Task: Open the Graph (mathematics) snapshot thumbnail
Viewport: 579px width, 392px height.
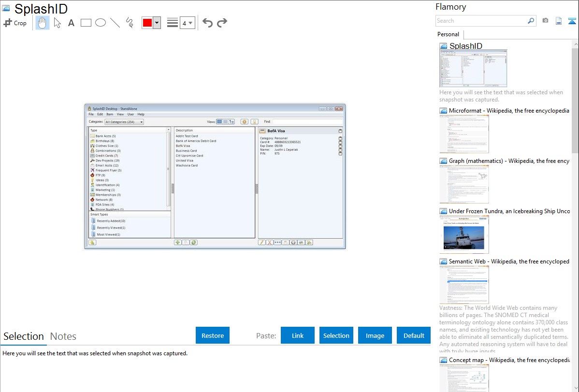Action: [x=464, y=184]
